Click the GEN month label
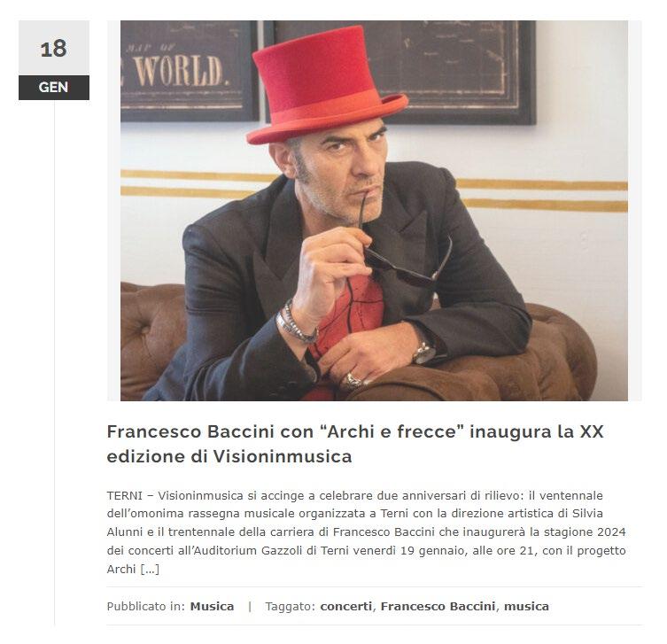Viewport: 667px width, 644px height. pos(54,88)
